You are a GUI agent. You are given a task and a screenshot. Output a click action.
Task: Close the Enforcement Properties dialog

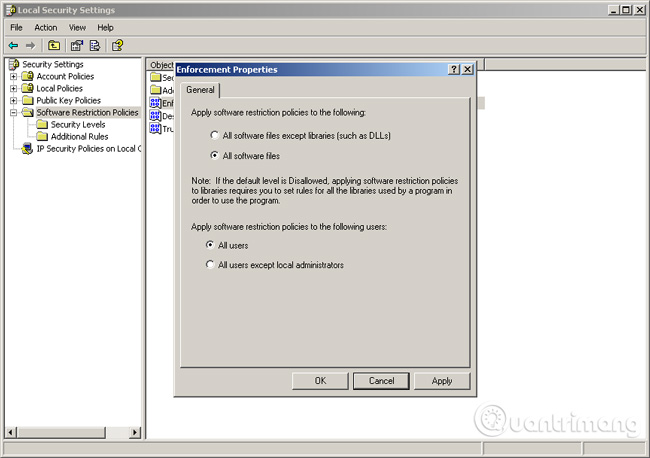(468, 70)
